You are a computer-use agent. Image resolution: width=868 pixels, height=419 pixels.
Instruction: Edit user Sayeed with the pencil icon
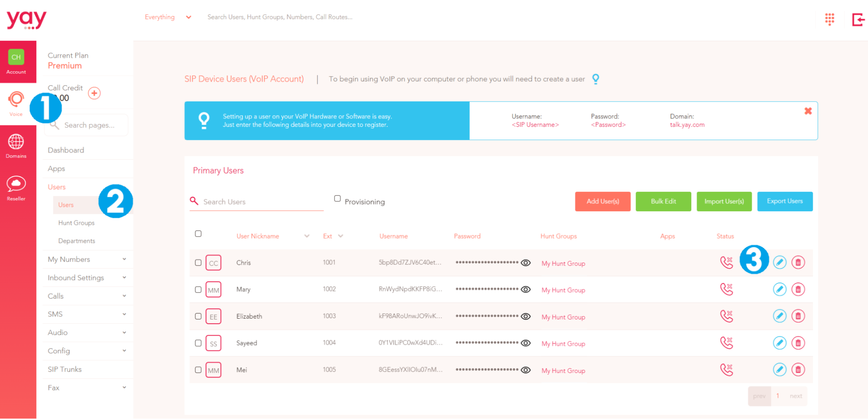[x=780, y=343]
